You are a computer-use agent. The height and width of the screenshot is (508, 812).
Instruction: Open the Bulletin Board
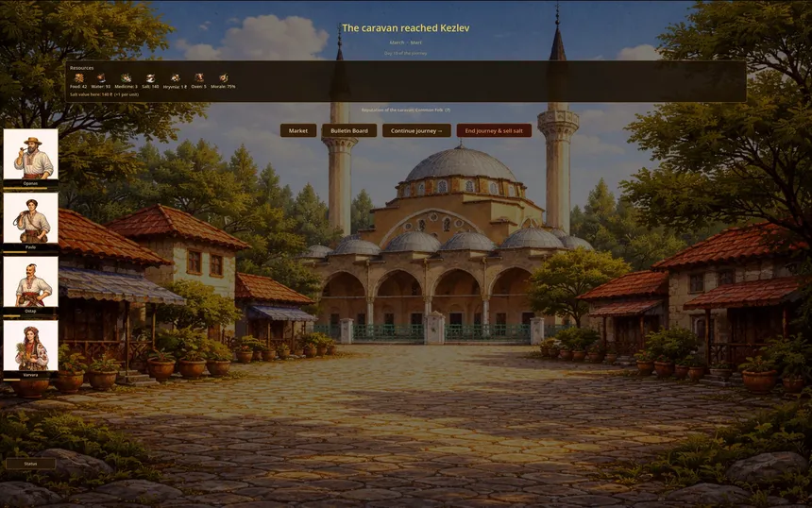[x=349, y=130]
